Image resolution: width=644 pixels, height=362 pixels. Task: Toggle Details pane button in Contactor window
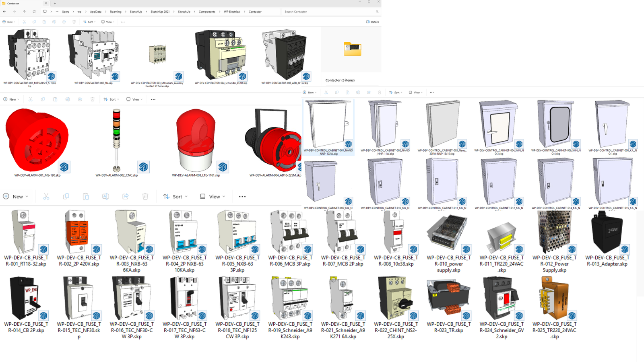(372, 22)
